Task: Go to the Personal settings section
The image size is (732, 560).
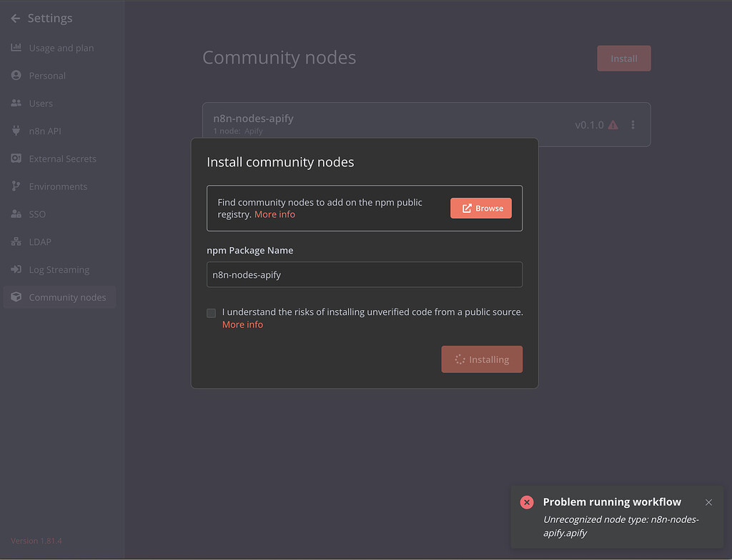Action: click(x=16, y=75)
